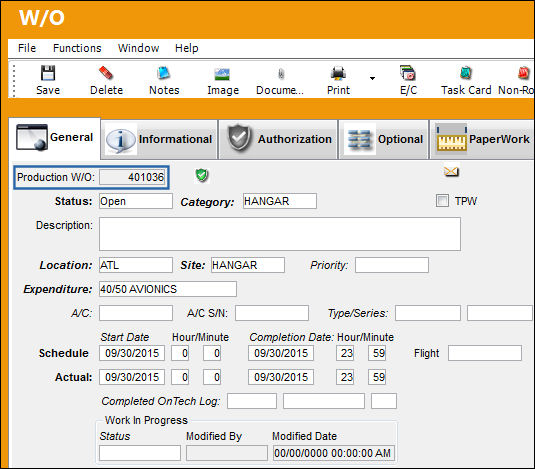The height and width of the screenshot is (469, 535).
Task: Click the Modified Date field
Action: pyautogui.click(x=334, y=453)
